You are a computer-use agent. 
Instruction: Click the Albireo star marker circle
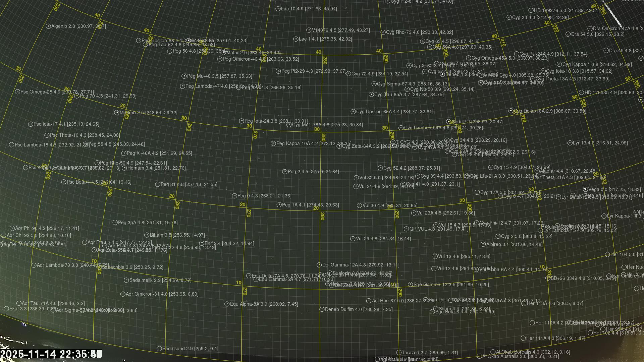click(x=483, y=244)
